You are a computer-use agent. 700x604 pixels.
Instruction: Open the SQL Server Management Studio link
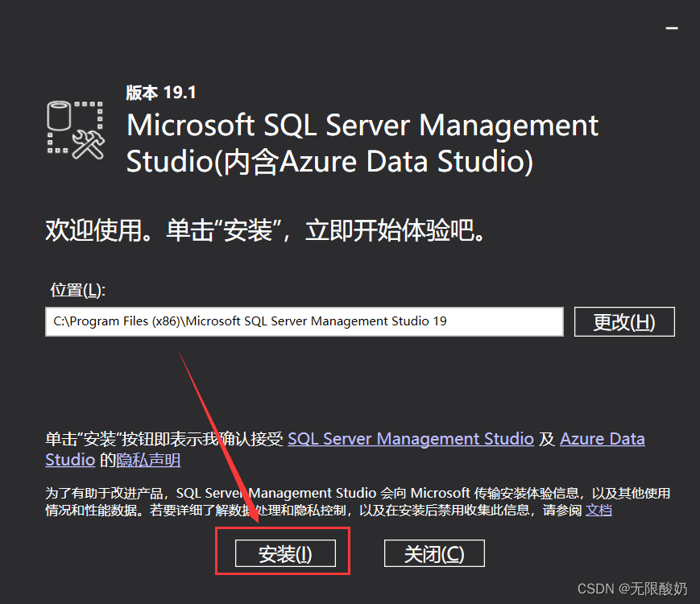tap(410, 439)
